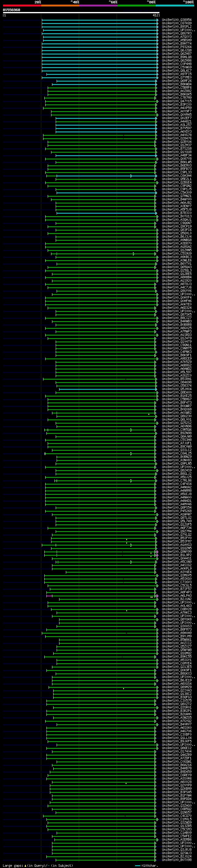Select hit label UniRef100_Q6ZH87

(177, 54)
